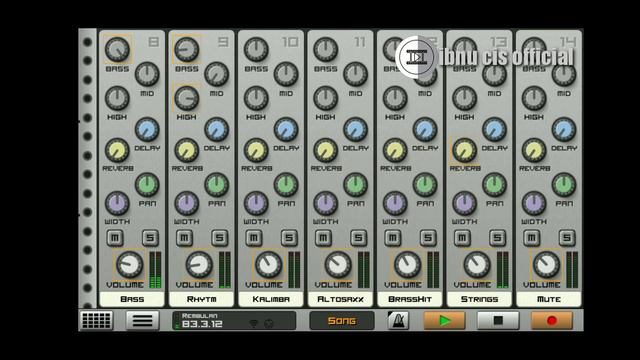Click channel 8 blue delay knob
640x360 pixels.
[147, 129]
